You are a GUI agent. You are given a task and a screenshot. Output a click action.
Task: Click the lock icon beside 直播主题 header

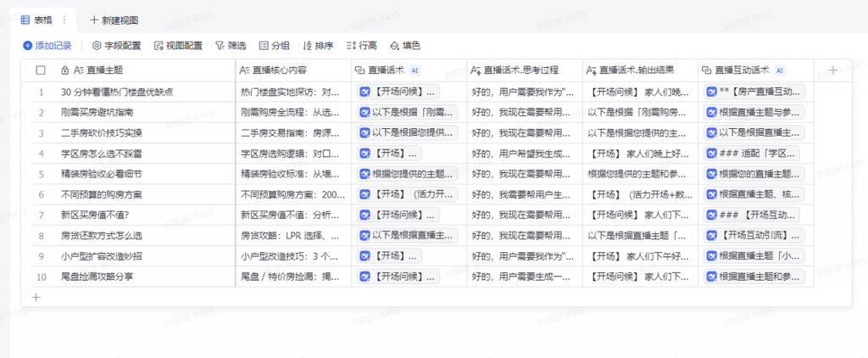[64, 70]
